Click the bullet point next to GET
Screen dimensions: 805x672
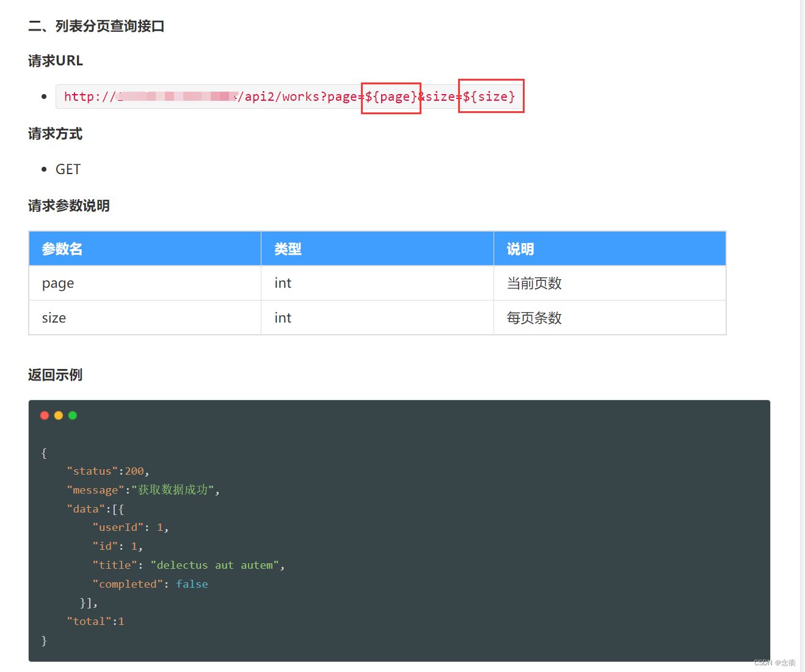(43, 169)
